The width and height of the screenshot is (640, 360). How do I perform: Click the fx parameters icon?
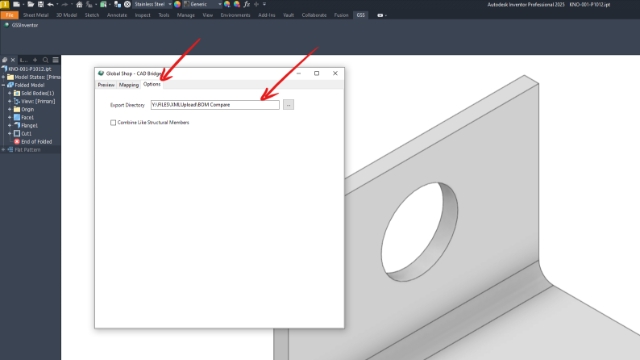(247, 4)
